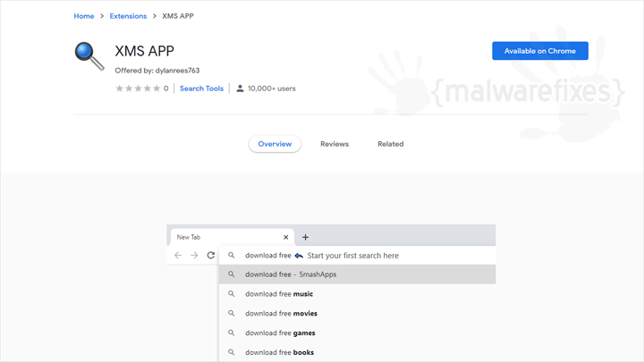Click the users person icon

(240, 88)
